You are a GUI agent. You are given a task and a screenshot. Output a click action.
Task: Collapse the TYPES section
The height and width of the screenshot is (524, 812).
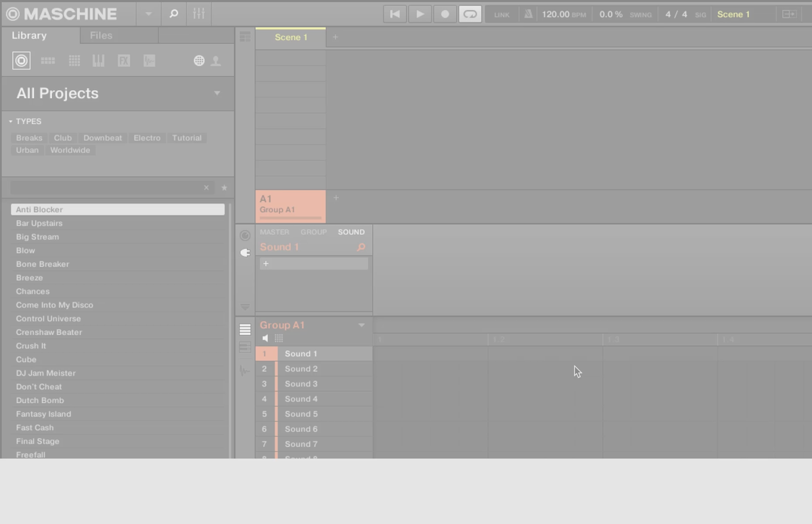(x=12, y=121)
